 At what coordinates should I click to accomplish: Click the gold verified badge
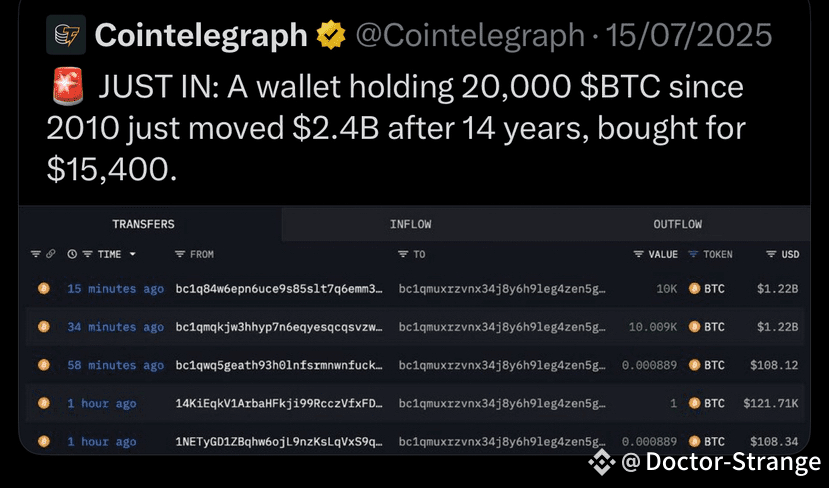pos(331,35)
